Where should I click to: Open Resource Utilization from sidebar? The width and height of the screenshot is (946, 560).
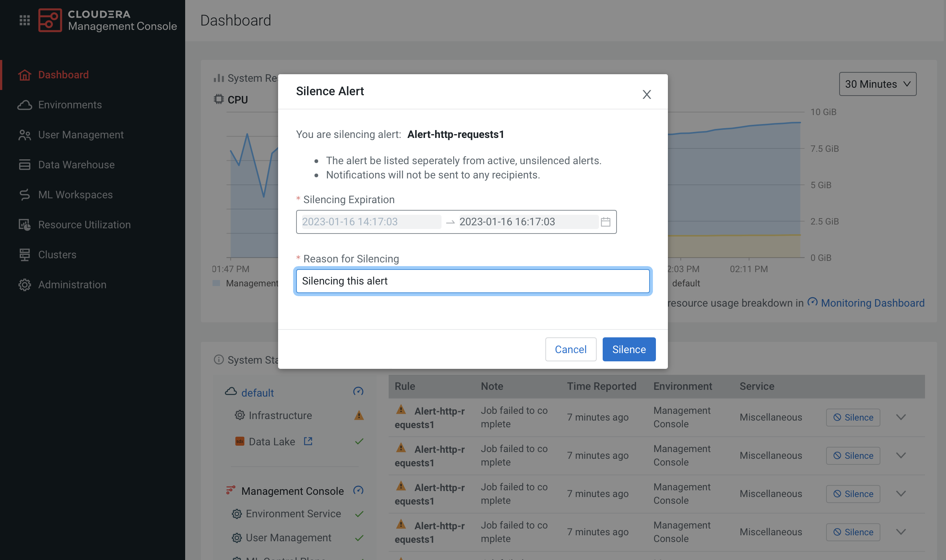click(x=84, y=225)
